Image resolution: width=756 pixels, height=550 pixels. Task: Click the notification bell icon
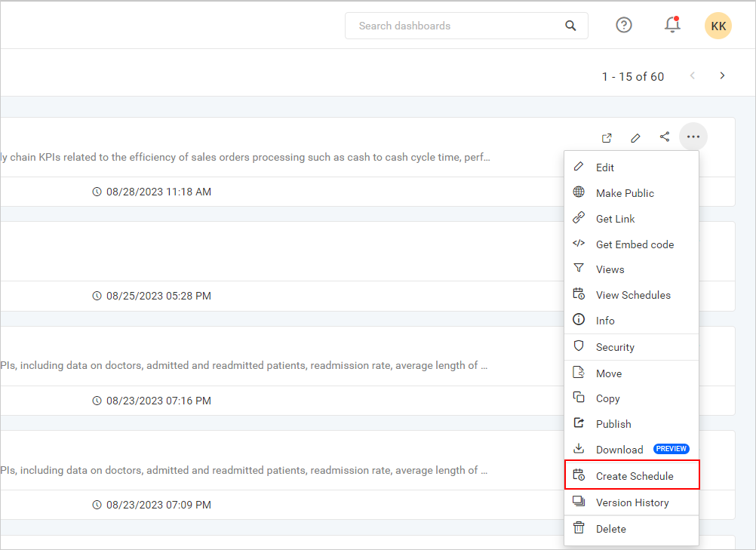point(671,25)
